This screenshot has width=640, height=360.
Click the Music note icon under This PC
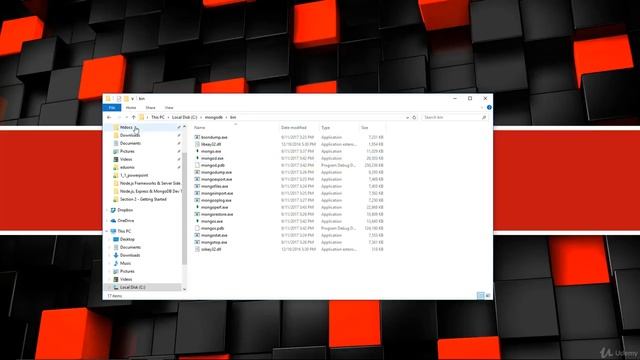(x=116, y=263)
